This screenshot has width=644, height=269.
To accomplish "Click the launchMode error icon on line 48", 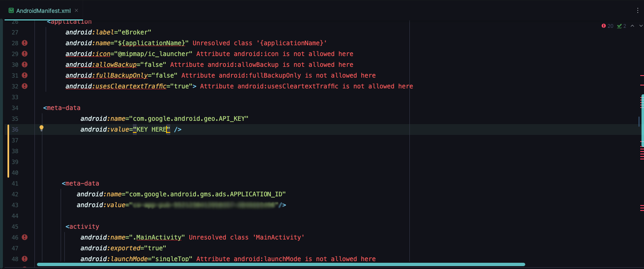I will point(24,259).
